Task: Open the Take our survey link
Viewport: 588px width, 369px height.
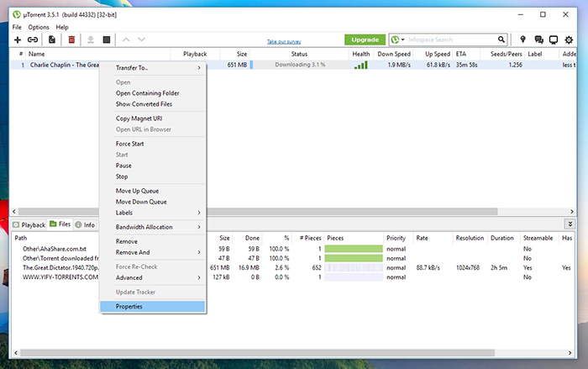Action: click(284, 42)
